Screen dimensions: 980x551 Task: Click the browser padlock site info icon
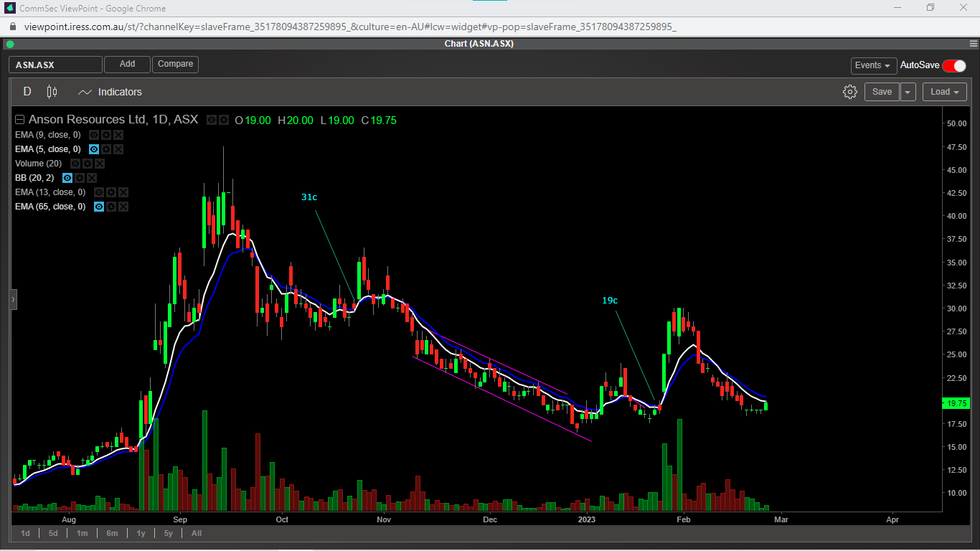point(11,27)
